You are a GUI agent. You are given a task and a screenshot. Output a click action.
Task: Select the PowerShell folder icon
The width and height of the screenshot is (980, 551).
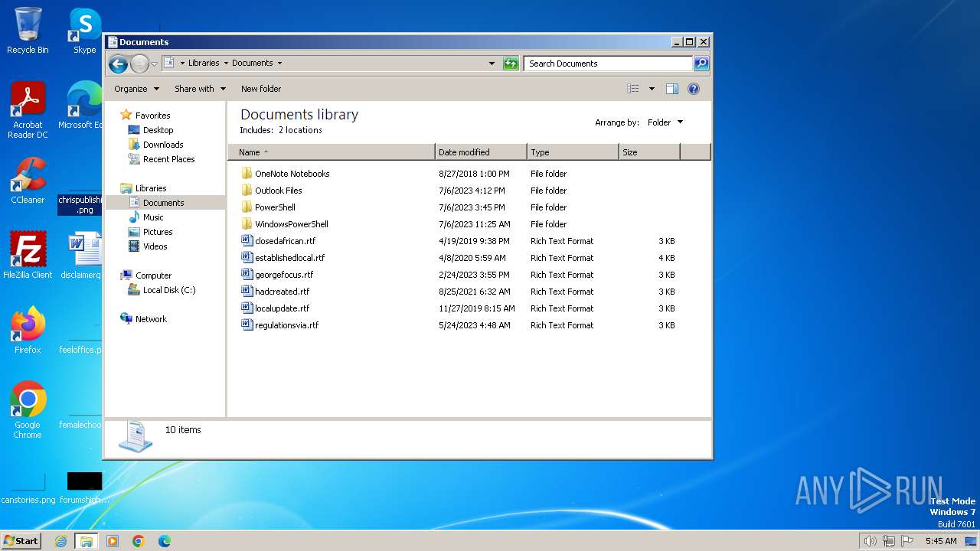247,207
